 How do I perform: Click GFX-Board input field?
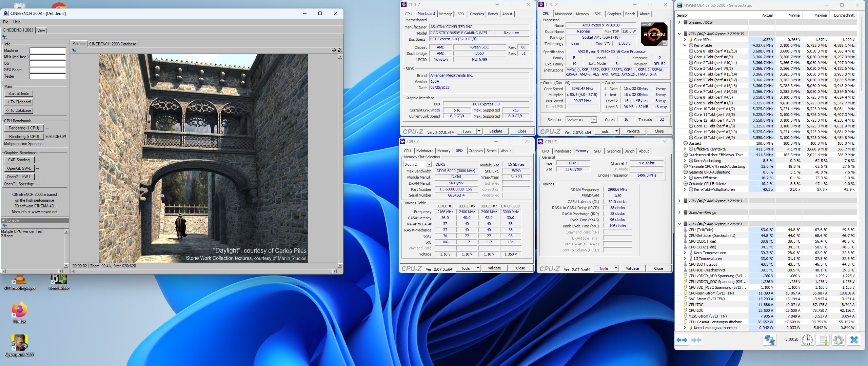click(47, 70)
